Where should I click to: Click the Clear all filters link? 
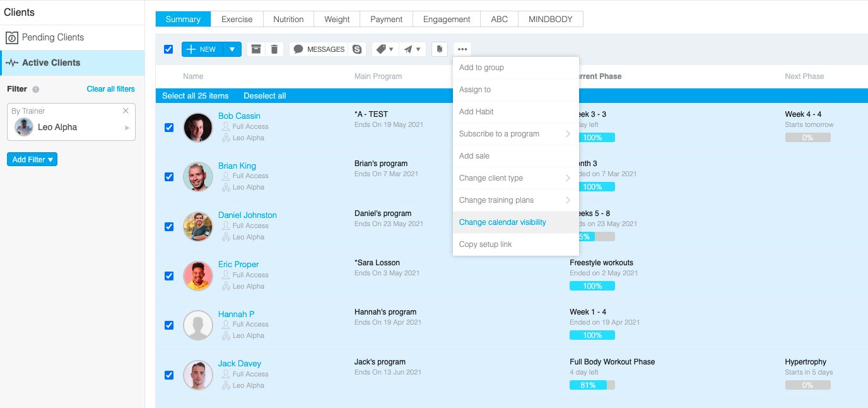pos(110,89)
